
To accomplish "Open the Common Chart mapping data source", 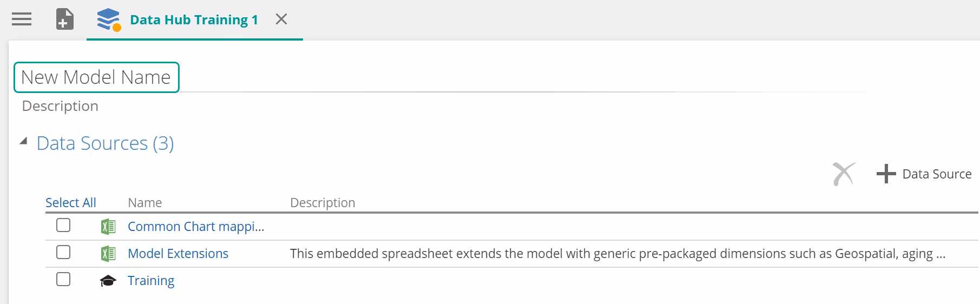I will tap(196, 227).
